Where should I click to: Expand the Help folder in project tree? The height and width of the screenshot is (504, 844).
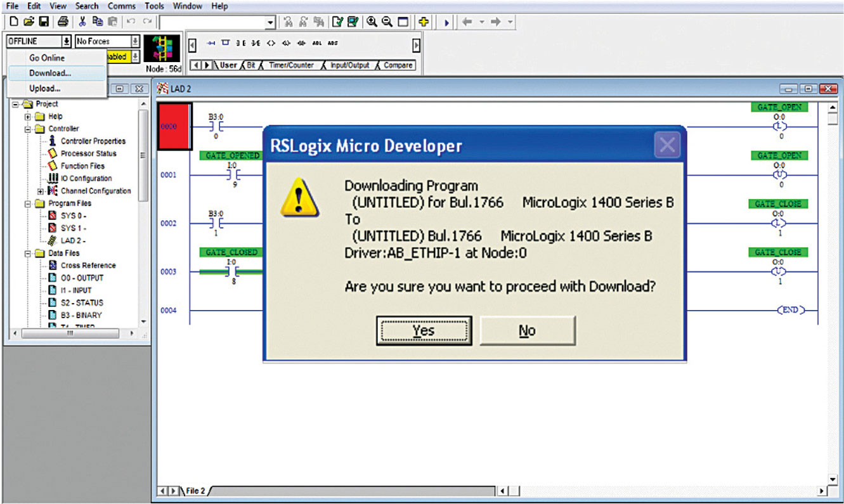tap(28, 117)
